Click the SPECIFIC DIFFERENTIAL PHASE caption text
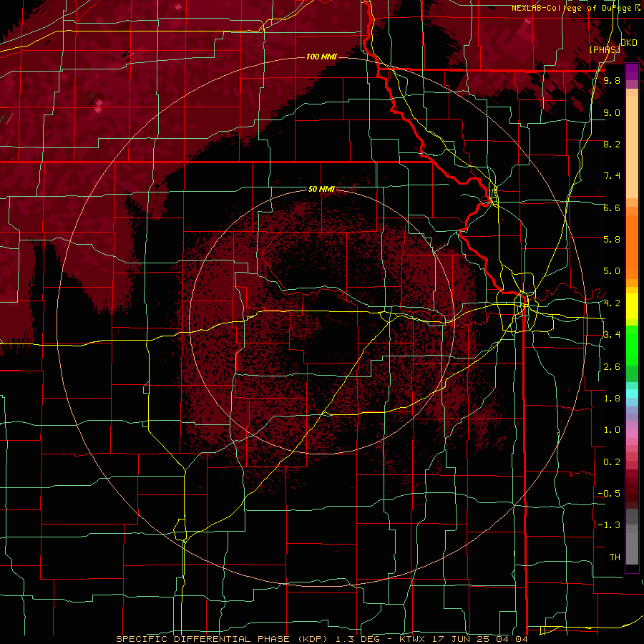 pos(202,639)
